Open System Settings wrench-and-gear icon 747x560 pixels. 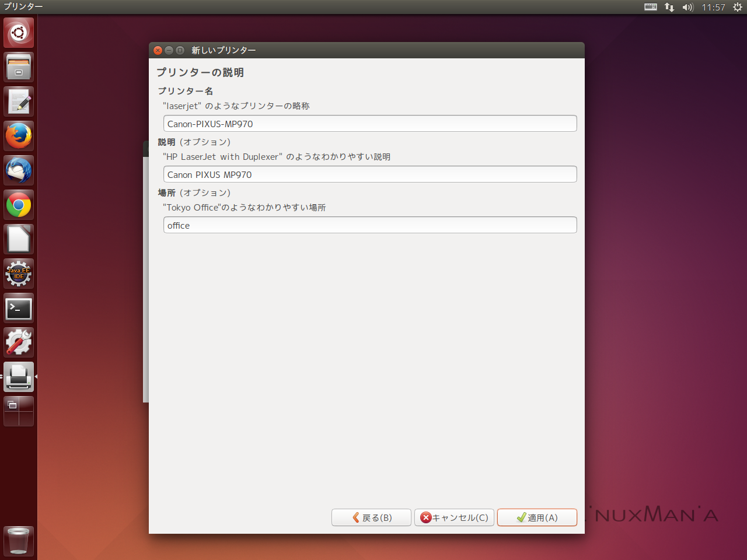[x=19, y=342]
